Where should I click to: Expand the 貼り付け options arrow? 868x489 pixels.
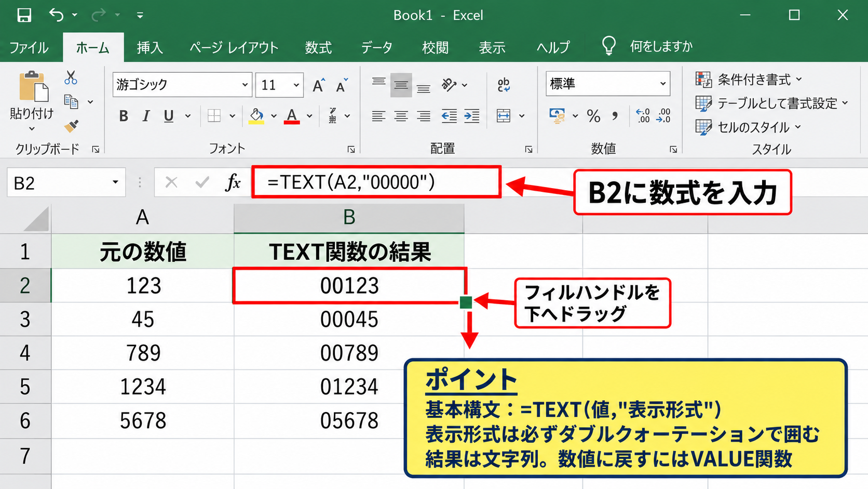pyautogui.click(x=32, y=128)
